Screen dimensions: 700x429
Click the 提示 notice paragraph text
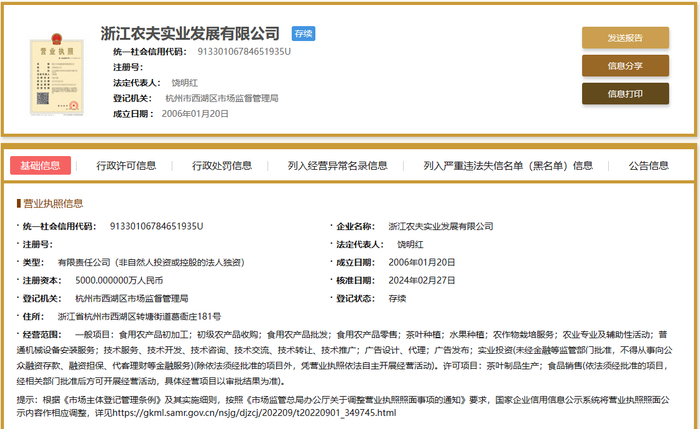(343, 406)
